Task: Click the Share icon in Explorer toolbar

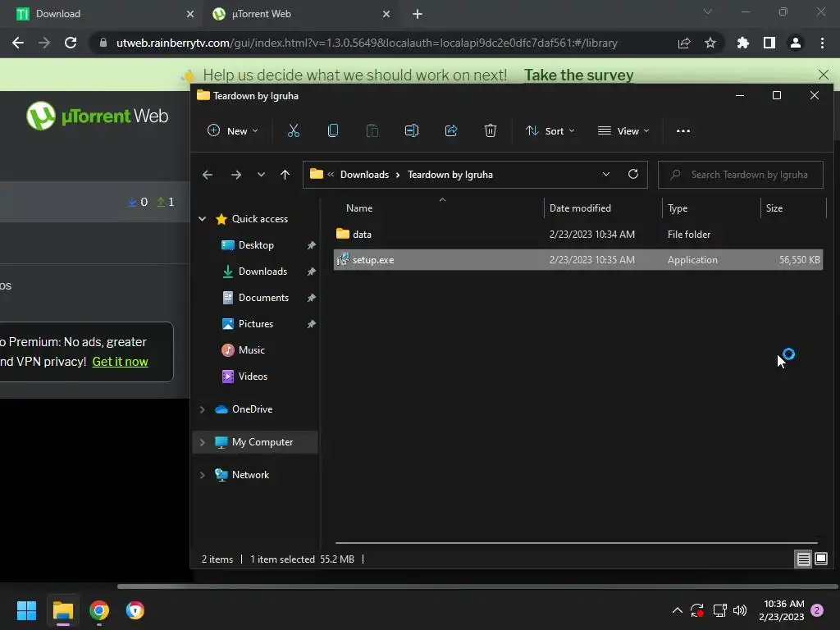Action: pyautogui.click(x=451, y=130)
